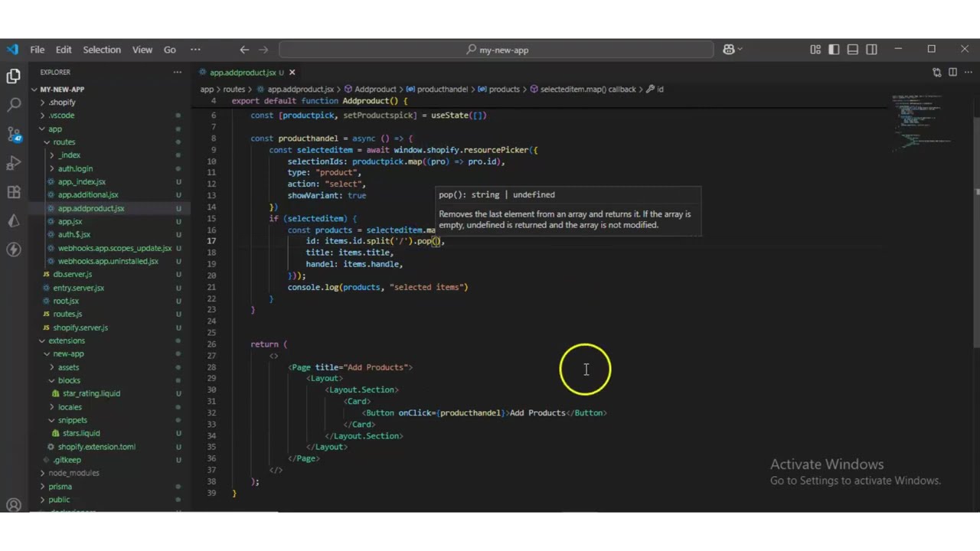Open app.additional.jsx file in explorer
The height and width of the screenshot is (551, 980).
pyautogui.click(x=88, y=194)
